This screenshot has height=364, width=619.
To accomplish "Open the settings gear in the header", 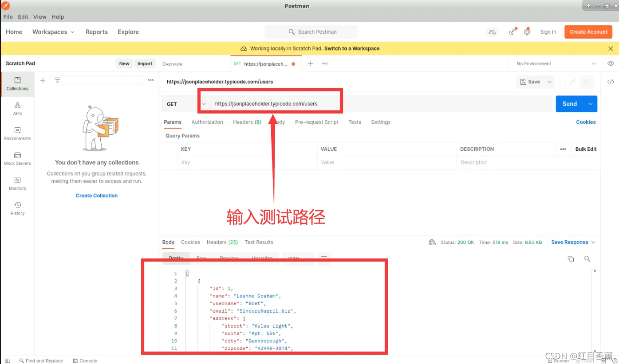I will coord(527,32).
